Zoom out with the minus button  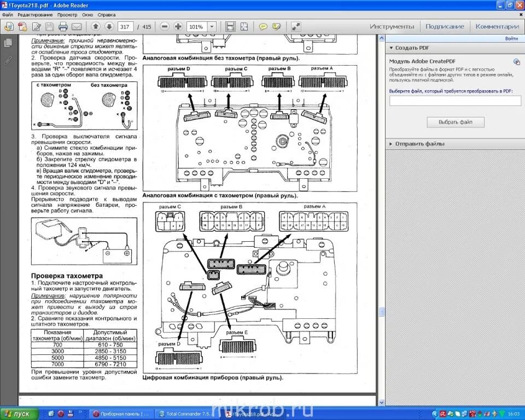click(165, 26)
